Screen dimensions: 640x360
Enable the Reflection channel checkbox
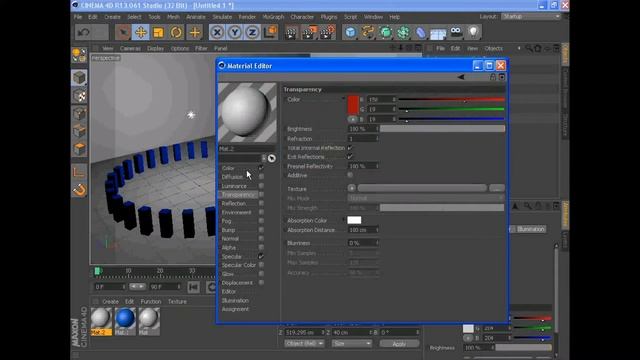[x=261, y=203]
